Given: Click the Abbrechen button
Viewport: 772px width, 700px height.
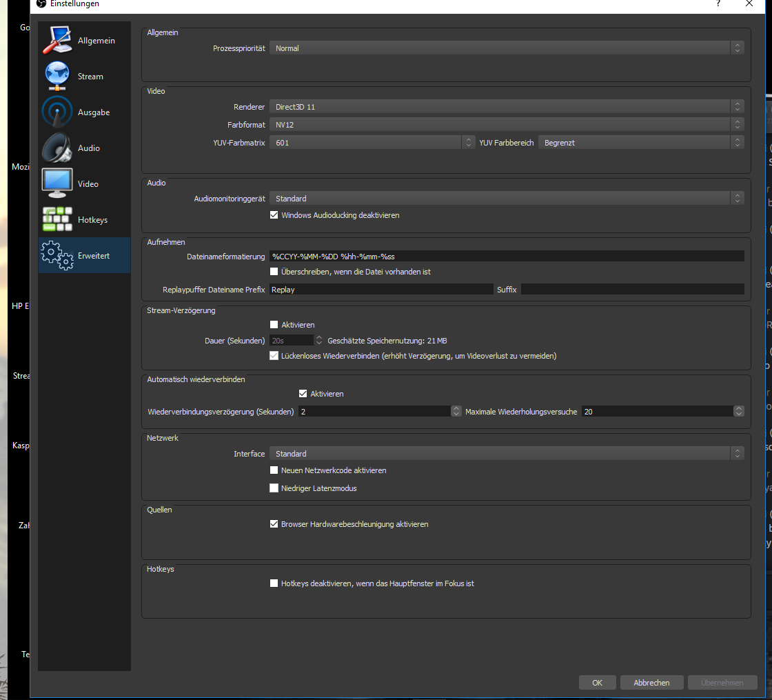Looking at the screenshot, I should (x=651, y=683).
